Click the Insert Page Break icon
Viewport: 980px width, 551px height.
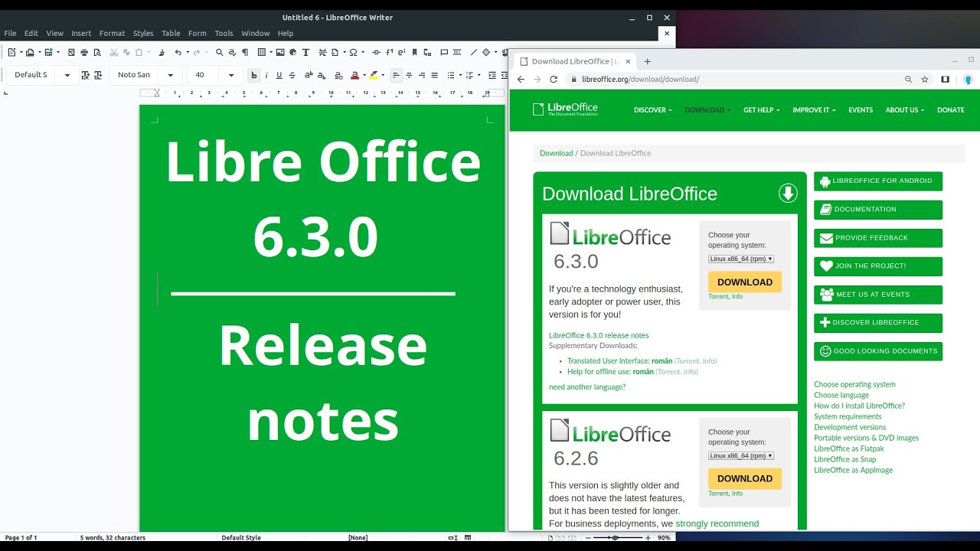[x=323, y=53]
